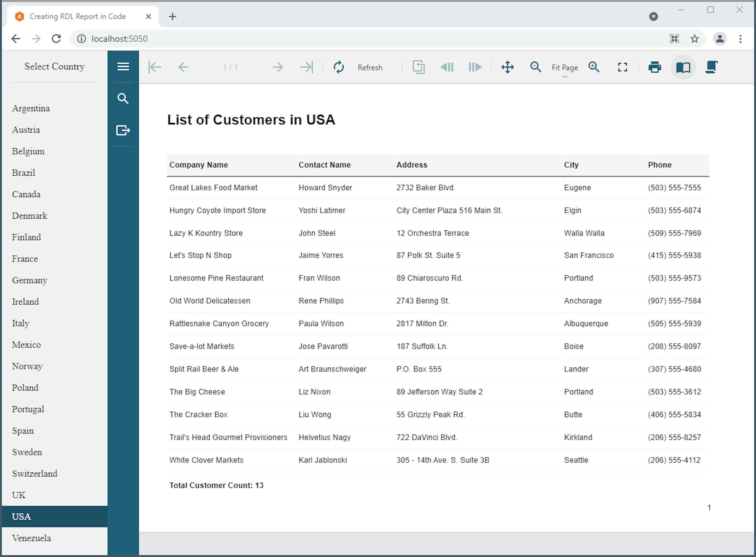Click the Refresh report icon
Viewport: 756px width, 557px height.
[x=338, y=67]
